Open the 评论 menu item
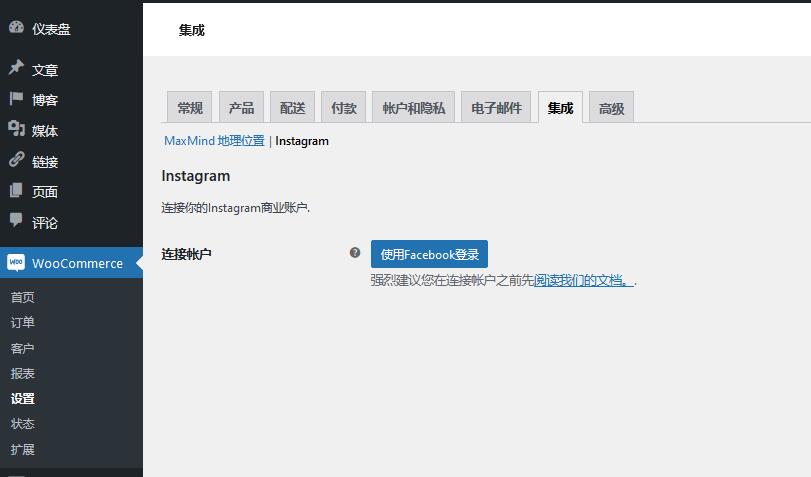The width and height of the screenshot is (811, 477). [45, 223]
